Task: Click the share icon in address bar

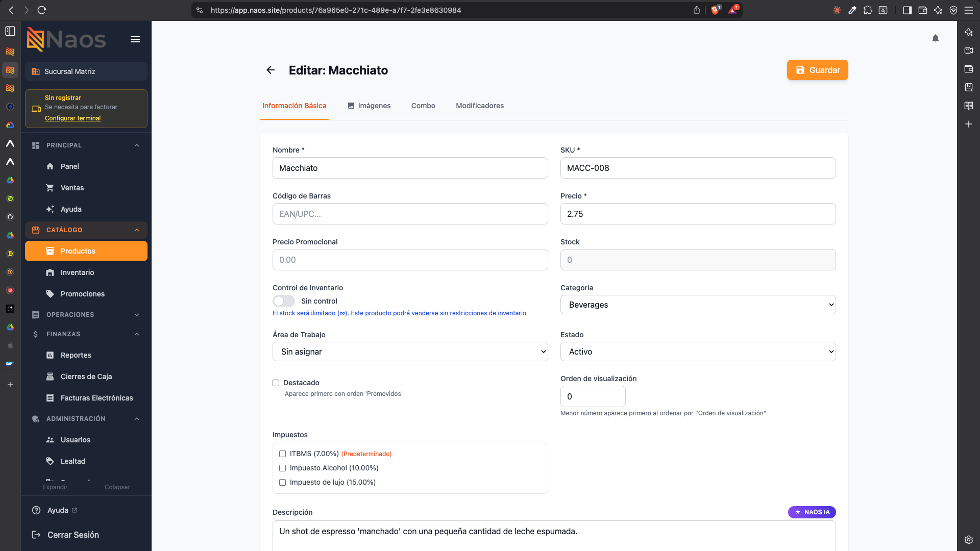Action: pyautogui.click(x=697, y=10)
